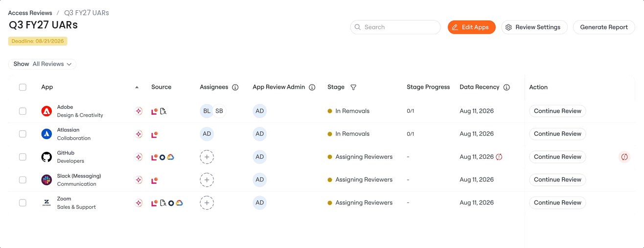Toggle the select-all apps checkbox

pos(23,87)
